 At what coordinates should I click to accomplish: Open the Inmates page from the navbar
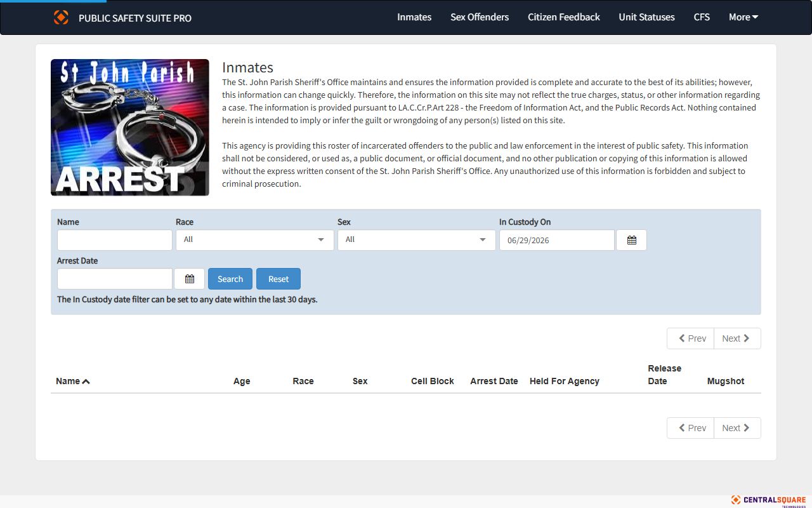(x=414, y=17)
